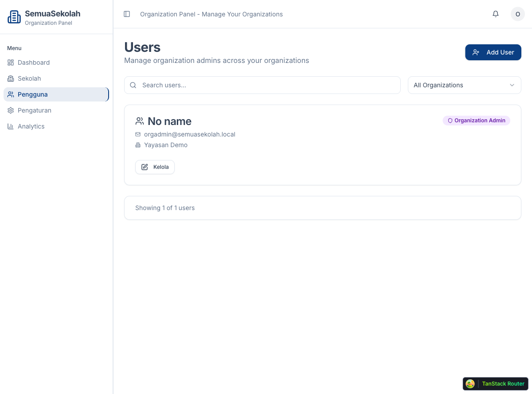Select Pengguna in the sidebar menu

[x=32, y=94]
